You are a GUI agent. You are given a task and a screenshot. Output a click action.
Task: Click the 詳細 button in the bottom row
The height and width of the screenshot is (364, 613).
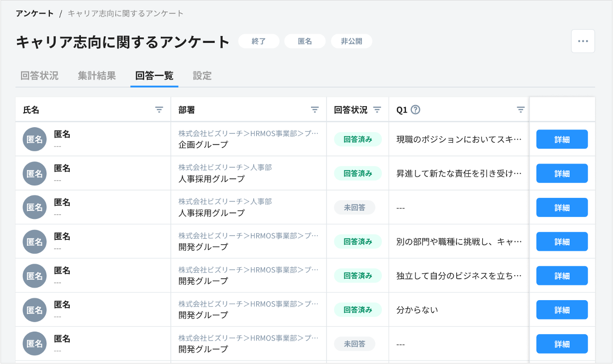point(562,344)
